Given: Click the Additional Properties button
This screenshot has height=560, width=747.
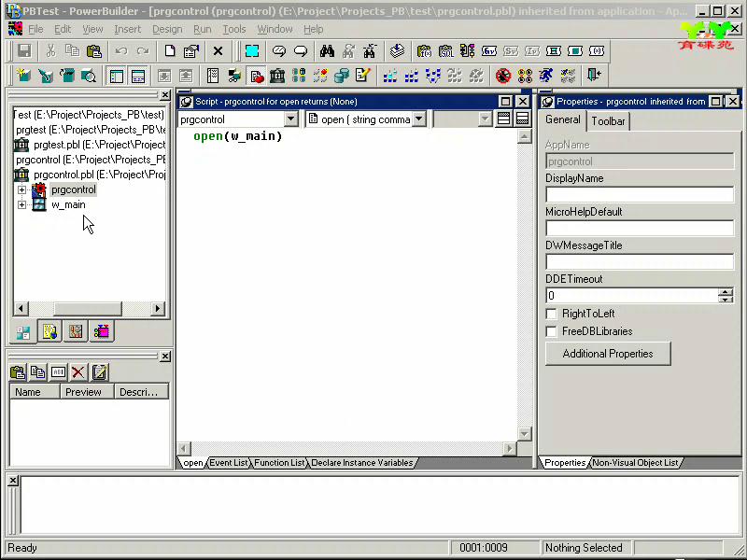Looking at the screenshot, I should coord(608,354).
